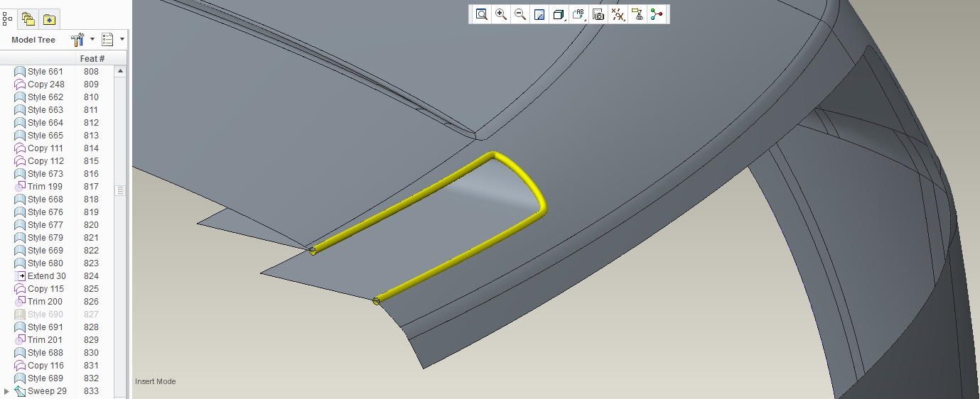Screen dimensions: 980x399
Task: Select the Style 661 feature
Action: (x=45, y=72)
